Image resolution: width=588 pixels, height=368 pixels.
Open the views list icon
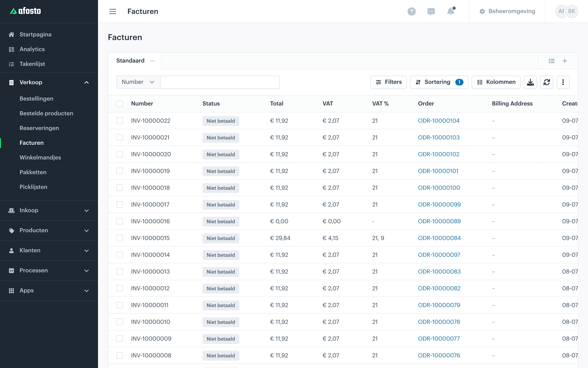[x=552, y=61]
